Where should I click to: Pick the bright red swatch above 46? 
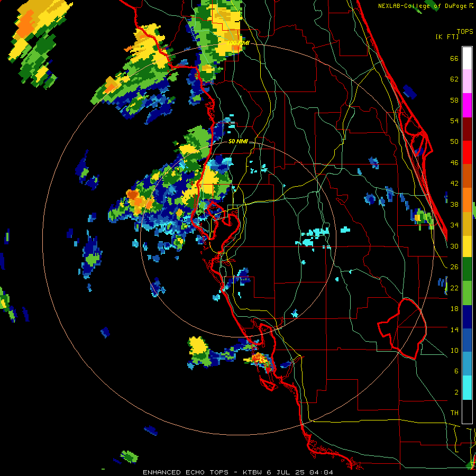[x=467, y=152]
